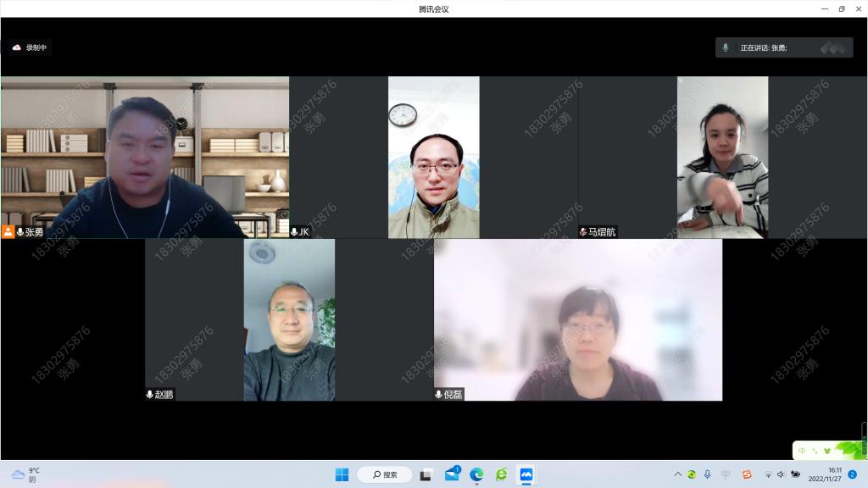Select 倪磊's blurred video tile

(x=578, y=319)
